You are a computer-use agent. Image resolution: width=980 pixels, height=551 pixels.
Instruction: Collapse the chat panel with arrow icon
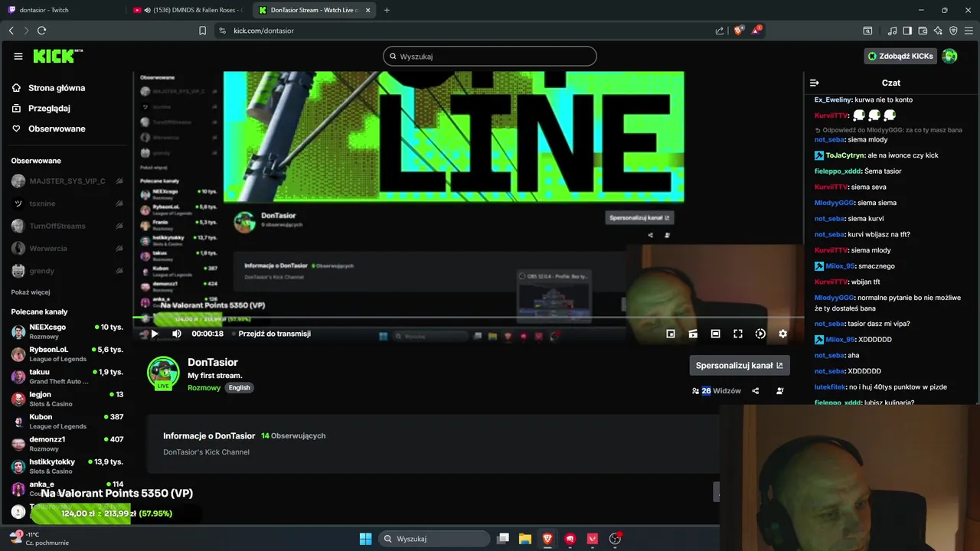815,83
